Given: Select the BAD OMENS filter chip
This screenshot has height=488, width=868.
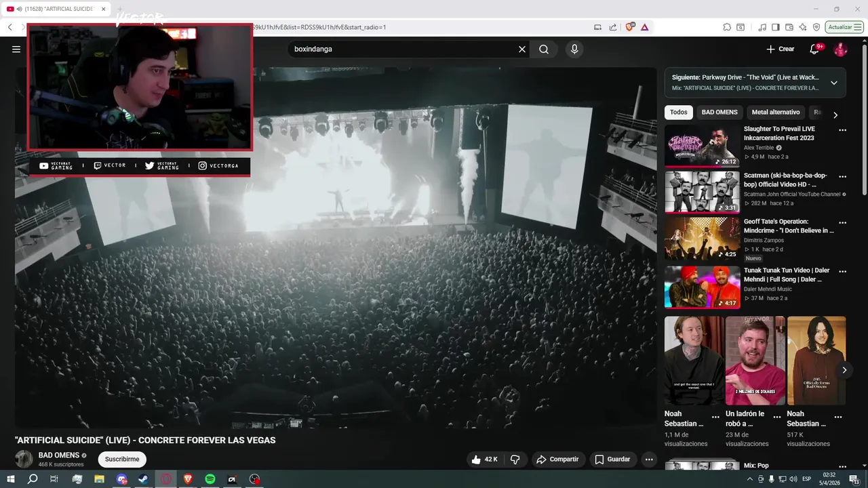Looking at the screenshot, I should 719,113.
